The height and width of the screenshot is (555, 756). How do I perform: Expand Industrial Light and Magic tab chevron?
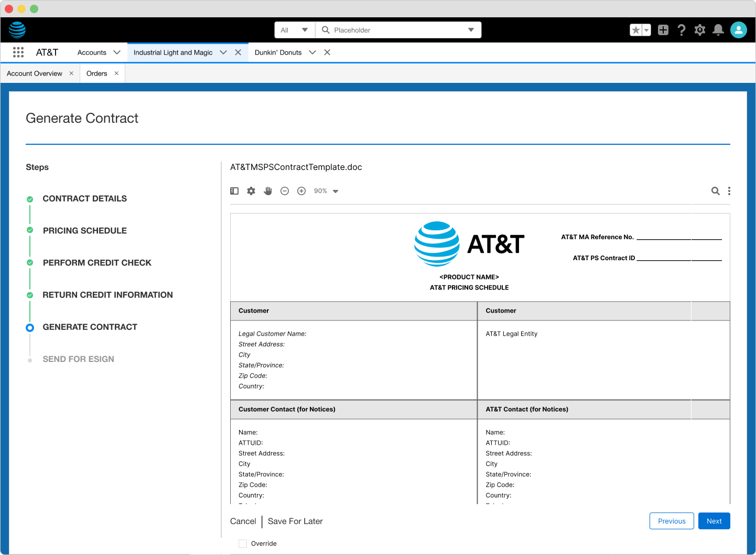(x=223, y=52)
